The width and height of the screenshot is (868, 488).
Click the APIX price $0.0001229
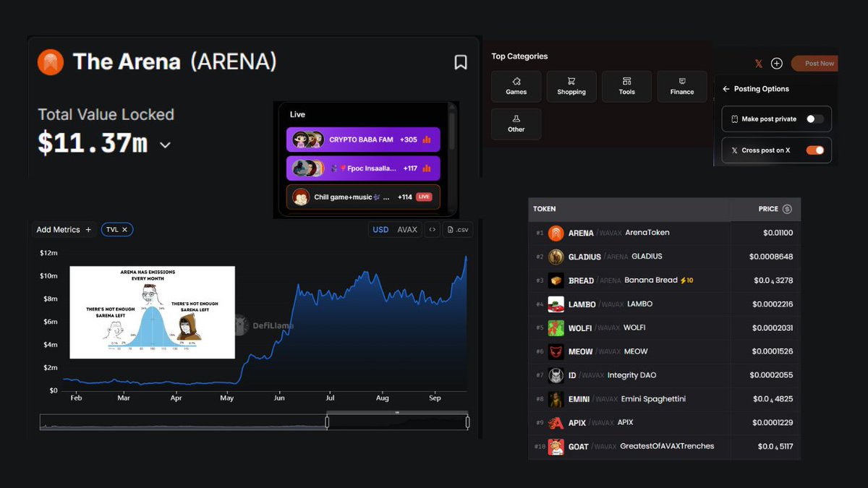(x=773, y=423)
